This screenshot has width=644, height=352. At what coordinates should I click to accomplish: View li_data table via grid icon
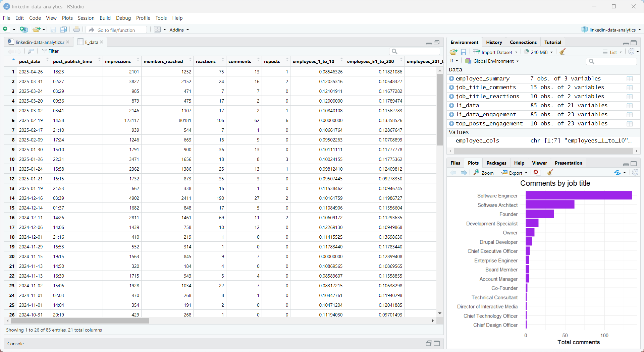pos(630,106)
